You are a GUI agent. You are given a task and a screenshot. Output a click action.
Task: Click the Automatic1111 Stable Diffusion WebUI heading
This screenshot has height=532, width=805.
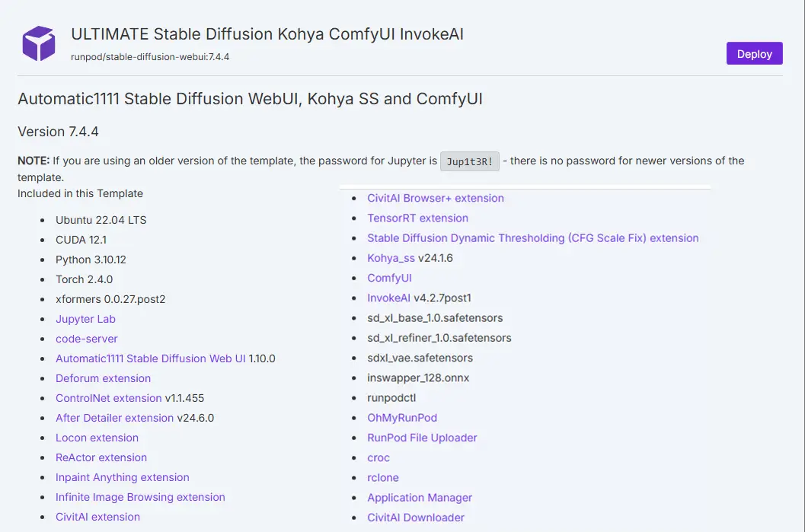[x=250, y=98]
